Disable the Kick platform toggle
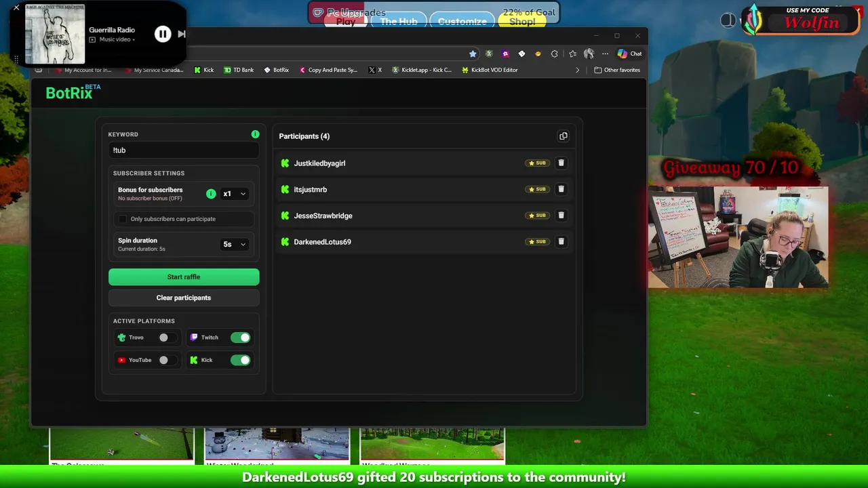This screenshot has height=488, width=868. 240,360
